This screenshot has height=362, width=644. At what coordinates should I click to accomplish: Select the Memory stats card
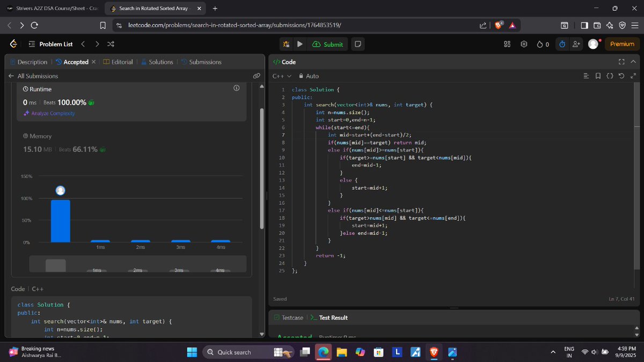[x=132, y=142]
